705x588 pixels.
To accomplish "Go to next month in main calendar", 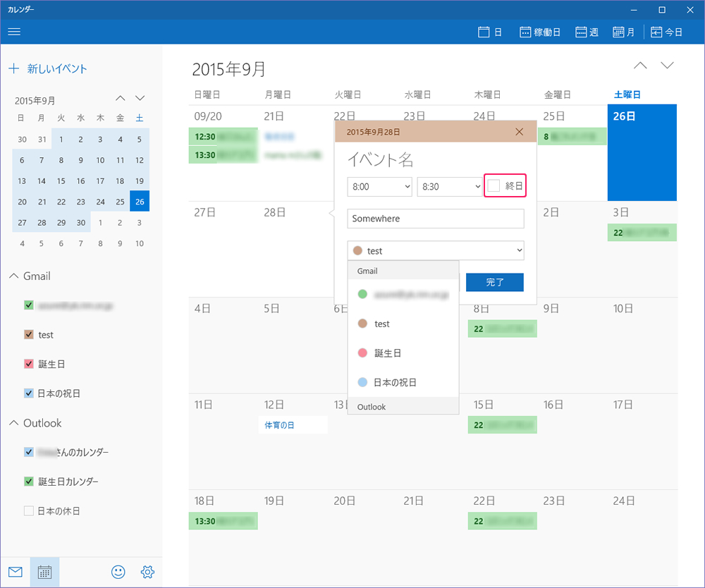I will [667, 66].
